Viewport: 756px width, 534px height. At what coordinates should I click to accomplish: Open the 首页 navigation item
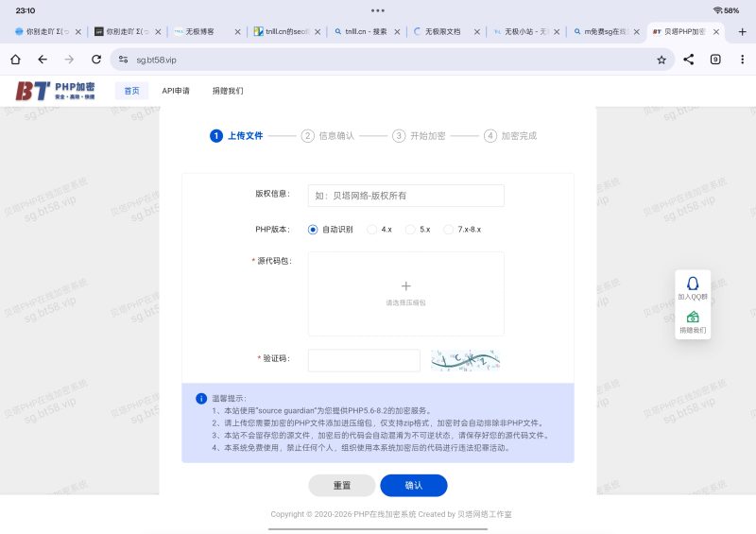(x=131, y=91)
